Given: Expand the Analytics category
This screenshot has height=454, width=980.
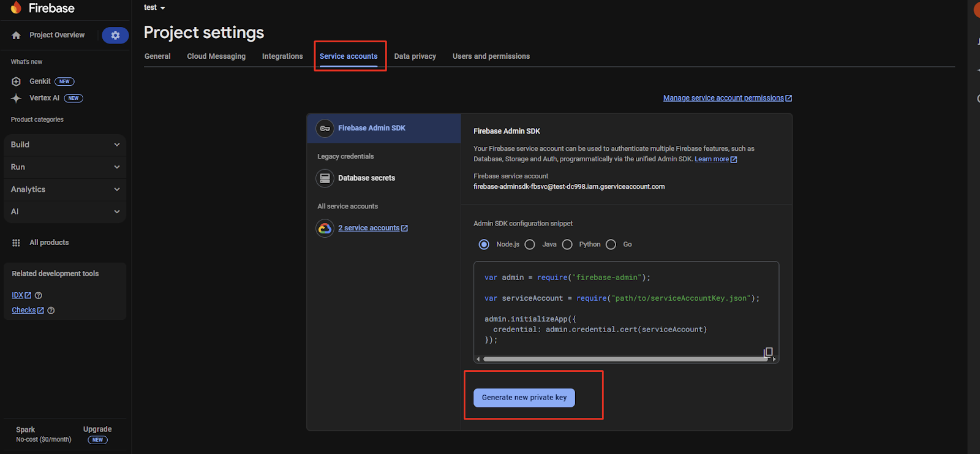Looking at the screenshot, I should tap(65, 189).
